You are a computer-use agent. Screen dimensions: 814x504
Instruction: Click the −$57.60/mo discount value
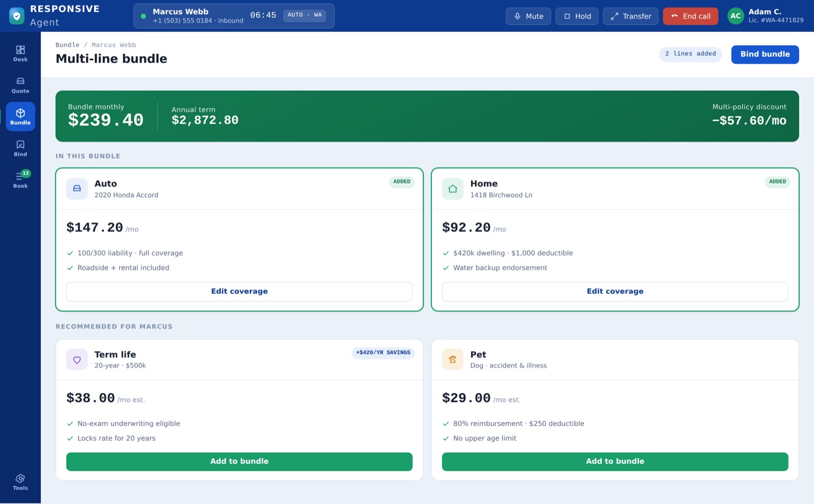(x=749, y=121)
